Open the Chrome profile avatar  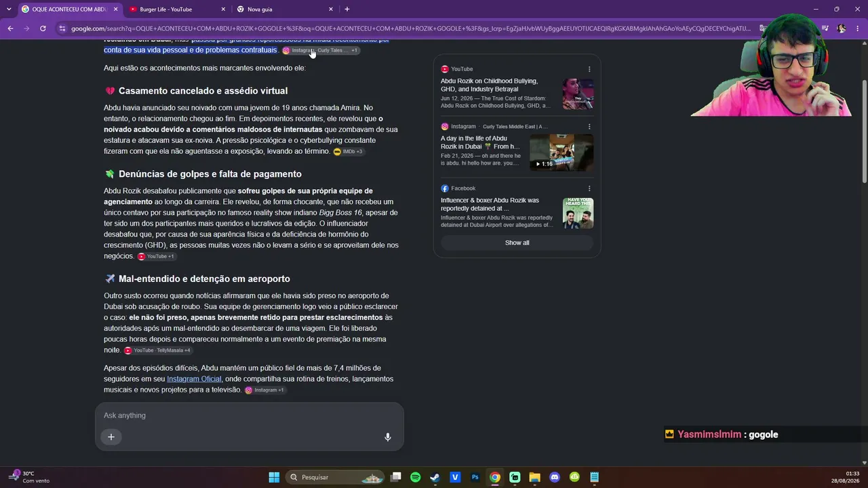pyautogui.click(x=842, y=28)
